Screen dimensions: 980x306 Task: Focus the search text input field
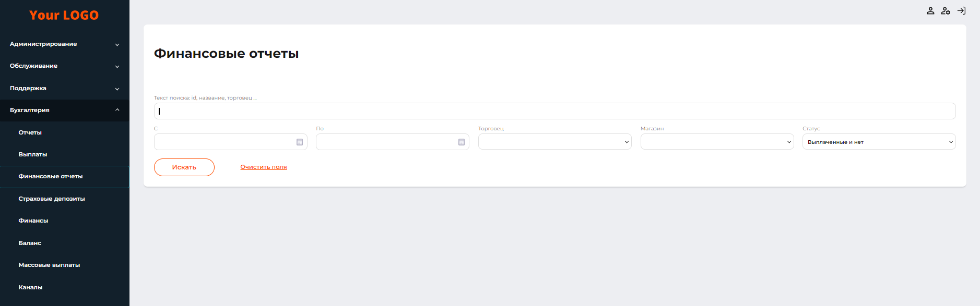click(x=554, y=111)
